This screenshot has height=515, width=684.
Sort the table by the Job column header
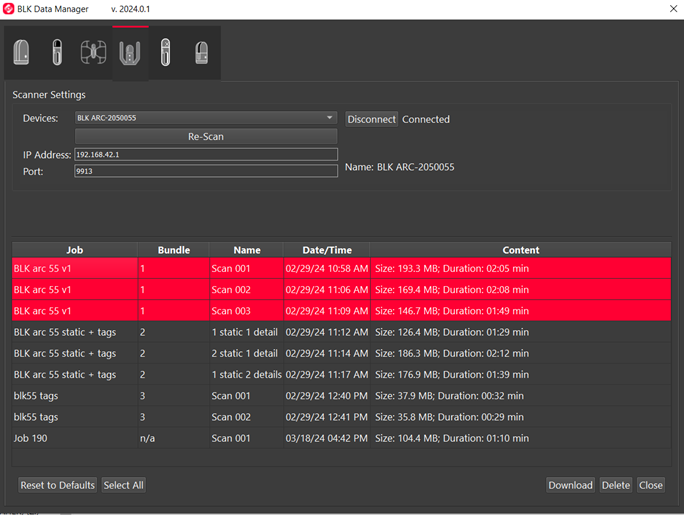[74, 250]
